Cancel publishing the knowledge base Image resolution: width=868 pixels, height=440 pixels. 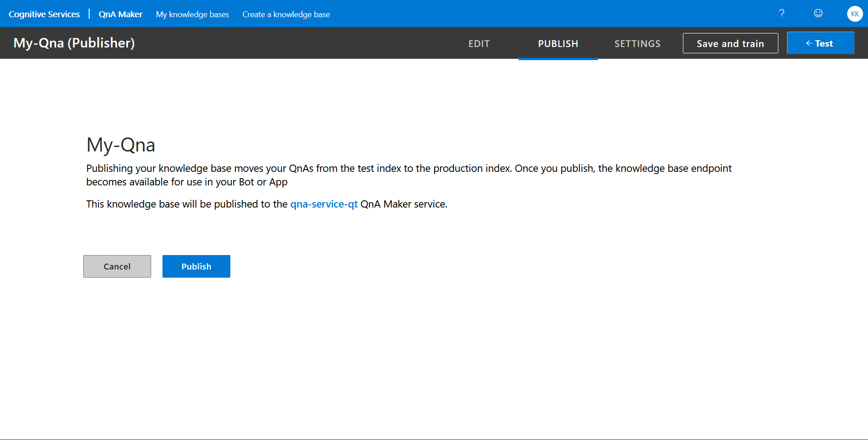[x=117, y=266]
